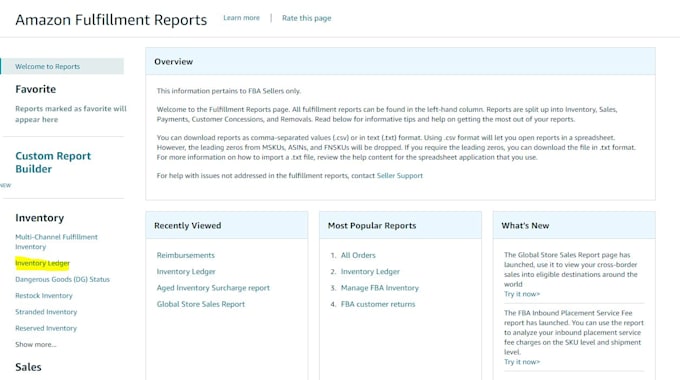Open Global Store Sales Report link
The height and width of the screenshot is (380, 680).
201,305
